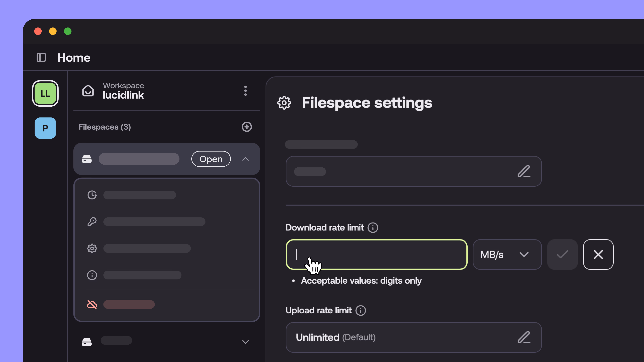Confirm the rate limit with the checkmark
The image size is (644, 362).
click(562, 255)
